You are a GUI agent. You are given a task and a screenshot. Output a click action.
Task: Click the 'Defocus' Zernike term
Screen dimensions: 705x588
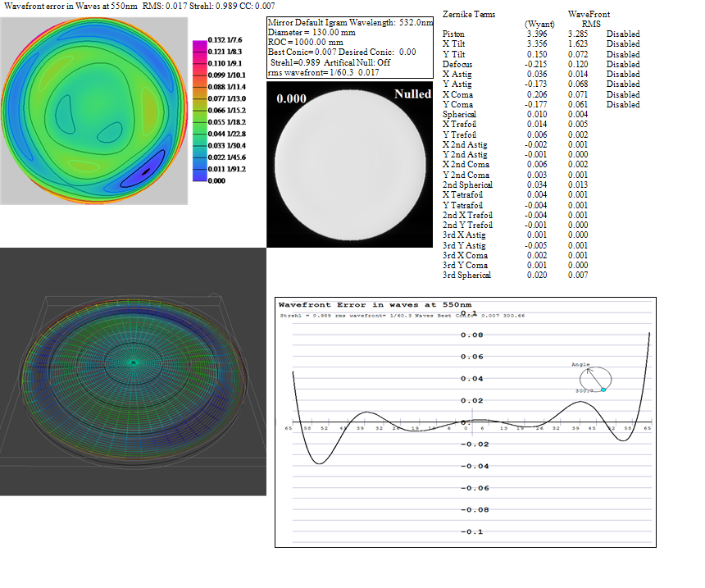[x=457, y=64]
